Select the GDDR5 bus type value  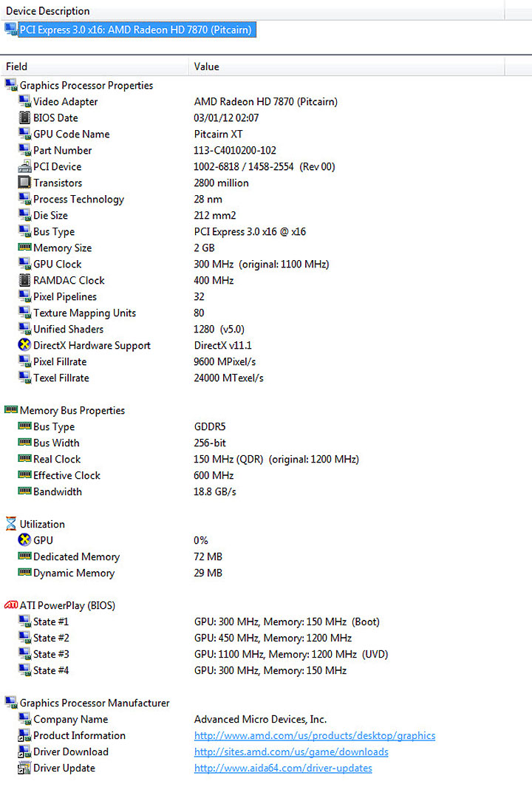coord(210,426)
